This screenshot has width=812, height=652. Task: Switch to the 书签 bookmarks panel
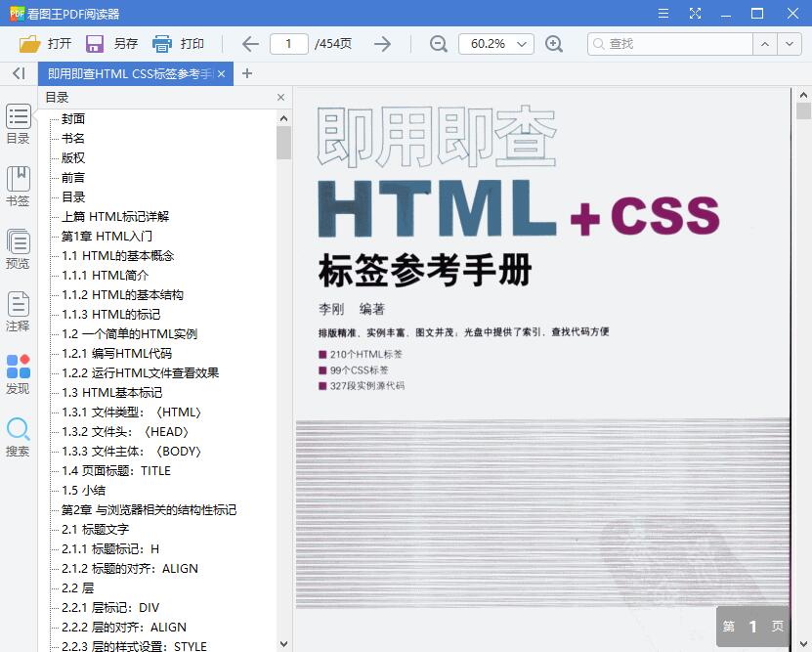pos(18,186)
